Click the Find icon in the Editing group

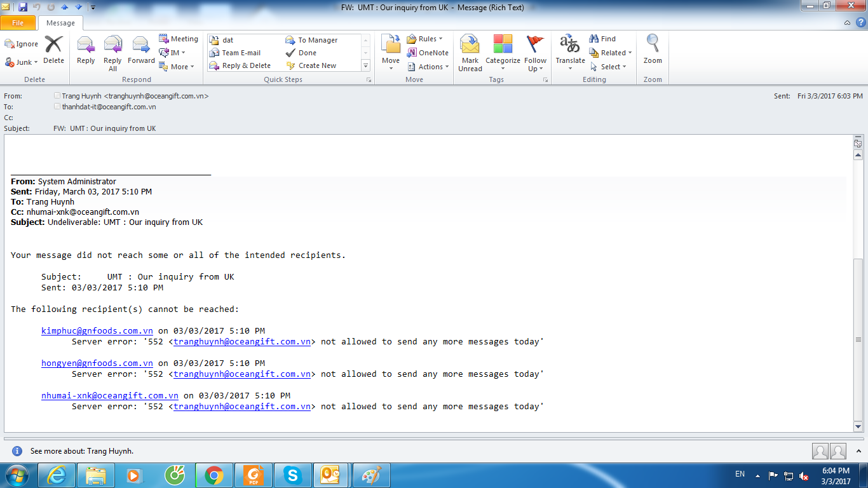[601, 38]
